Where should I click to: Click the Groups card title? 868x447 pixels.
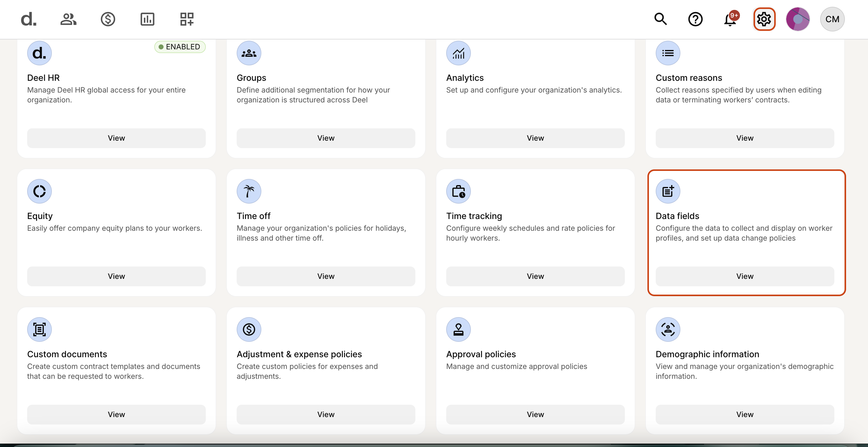tap(251, 78)
